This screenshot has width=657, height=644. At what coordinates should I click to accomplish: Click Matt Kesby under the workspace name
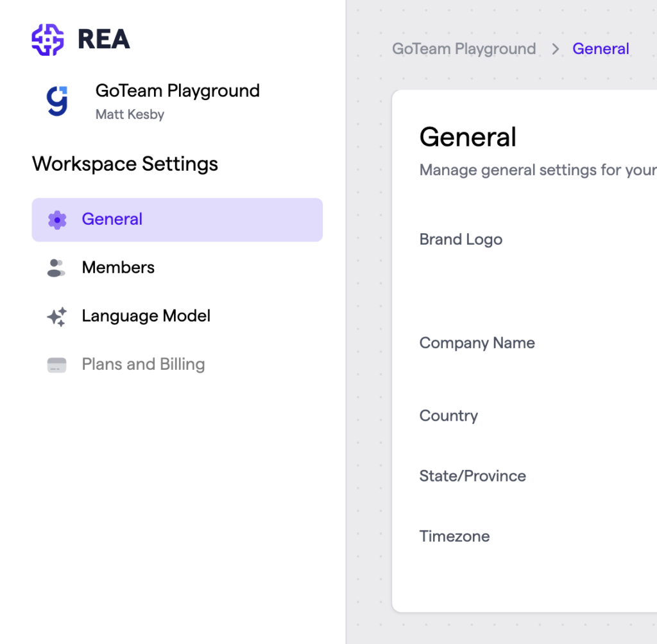pos(130,114)
